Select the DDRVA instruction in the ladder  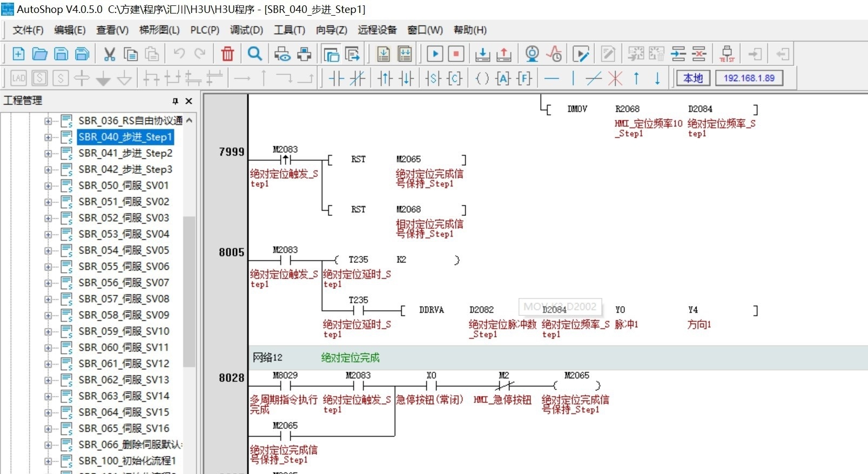coord(431,310)
